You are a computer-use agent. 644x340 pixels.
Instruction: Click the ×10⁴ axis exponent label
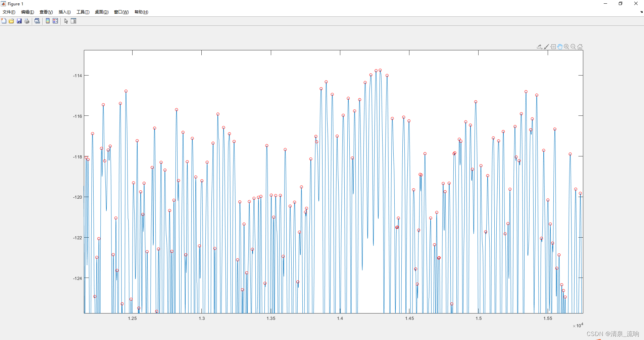pos(578,325)
